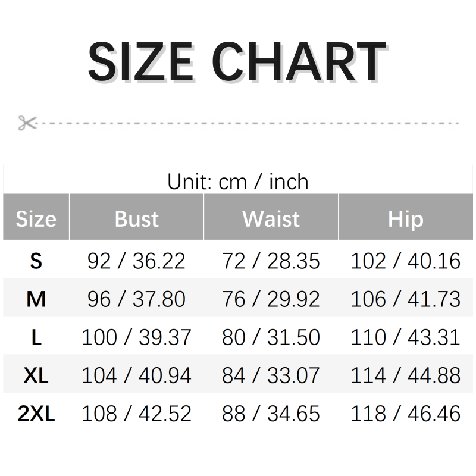Click the M size row label

[x=36, y=299]
